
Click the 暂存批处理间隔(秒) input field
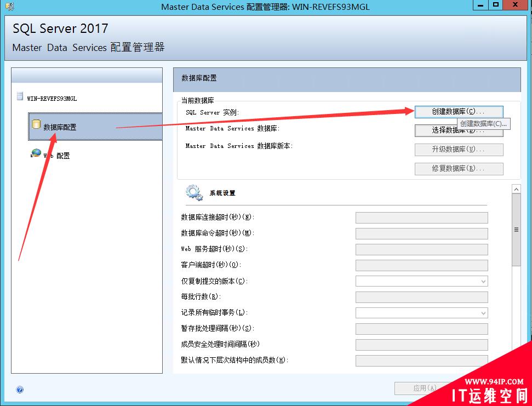click(422, 329)
